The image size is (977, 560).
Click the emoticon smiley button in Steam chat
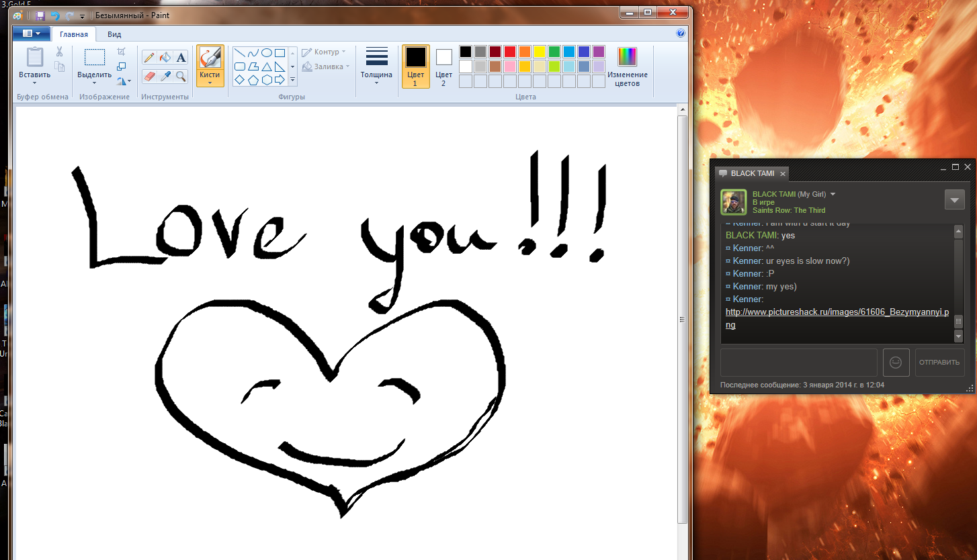(896, 363)
